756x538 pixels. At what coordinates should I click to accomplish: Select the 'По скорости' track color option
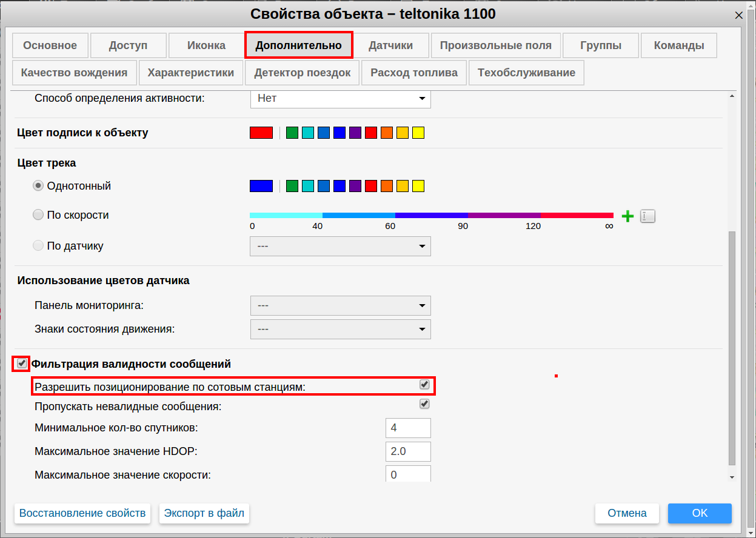coord(38,214)
